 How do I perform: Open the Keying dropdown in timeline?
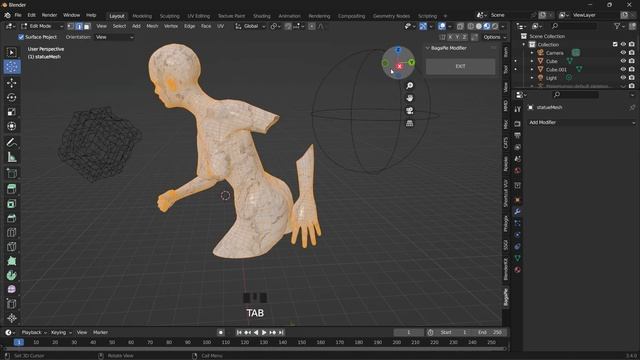coord(61,333)
